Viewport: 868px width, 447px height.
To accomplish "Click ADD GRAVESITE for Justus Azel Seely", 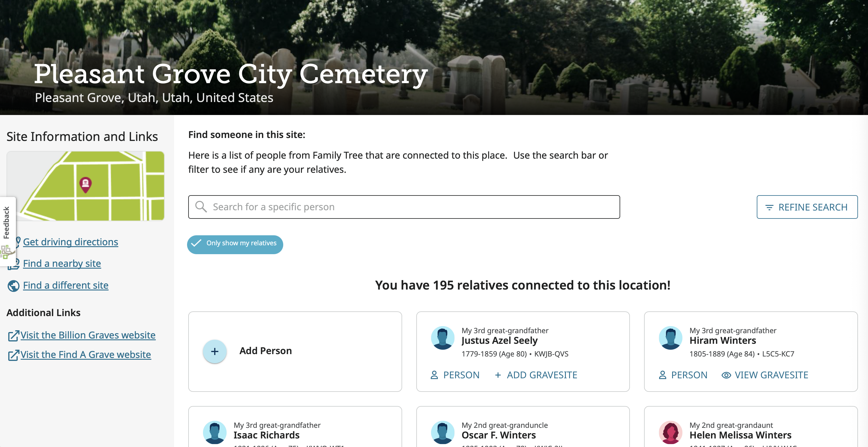I will [536, 375].
